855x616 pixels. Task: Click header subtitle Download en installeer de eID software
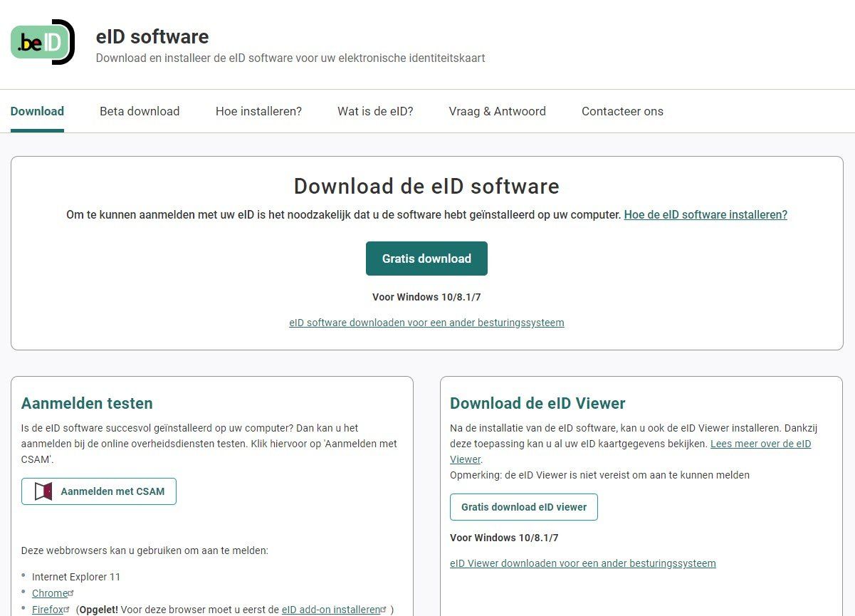coord(290,58)
